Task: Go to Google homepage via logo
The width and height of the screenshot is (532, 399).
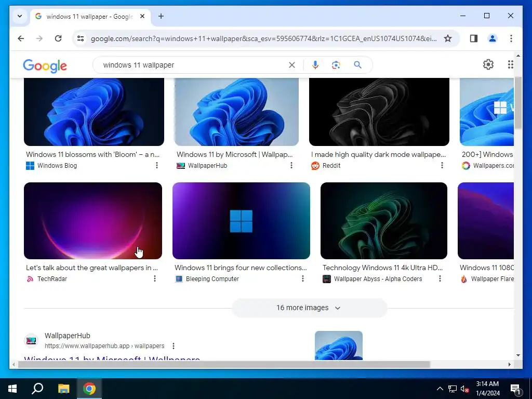Action: (45, 66)
